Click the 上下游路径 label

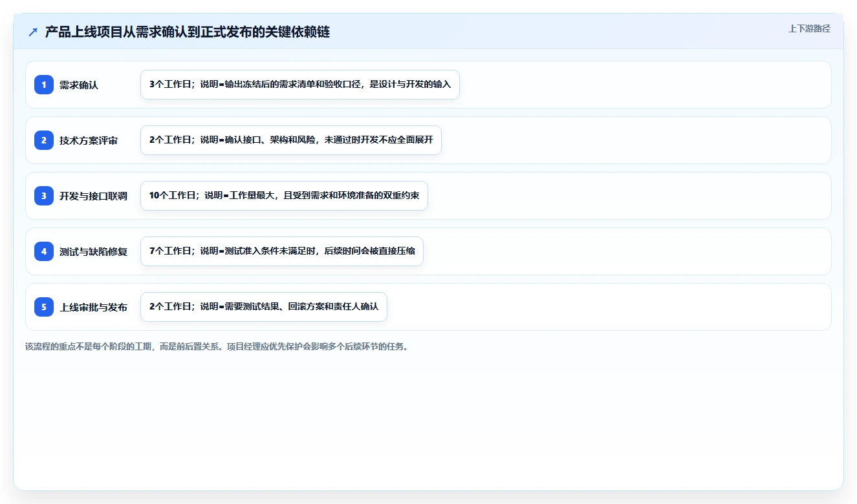[809, 29]
